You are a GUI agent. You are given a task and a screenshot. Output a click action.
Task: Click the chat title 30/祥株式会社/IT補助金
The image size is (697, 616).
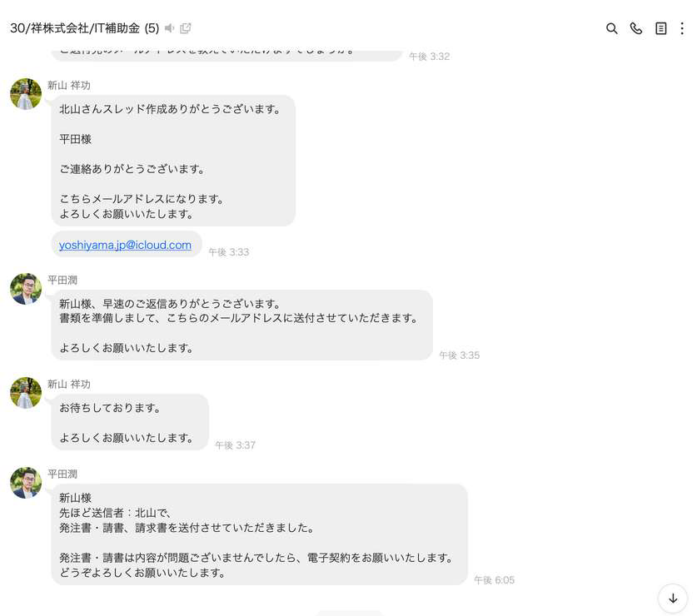click(x=75, y=28)
